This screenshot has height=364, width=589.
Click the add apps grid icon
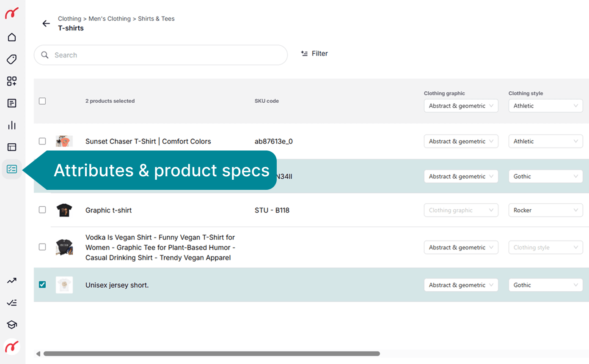pos(12,81)
